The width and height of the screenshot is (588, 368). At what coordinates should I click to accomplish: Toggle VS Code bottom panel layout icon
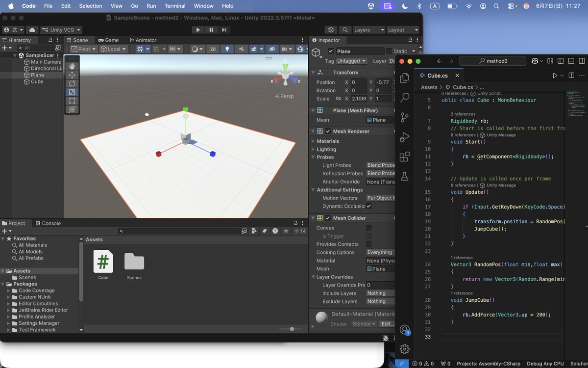coord(571,61)
